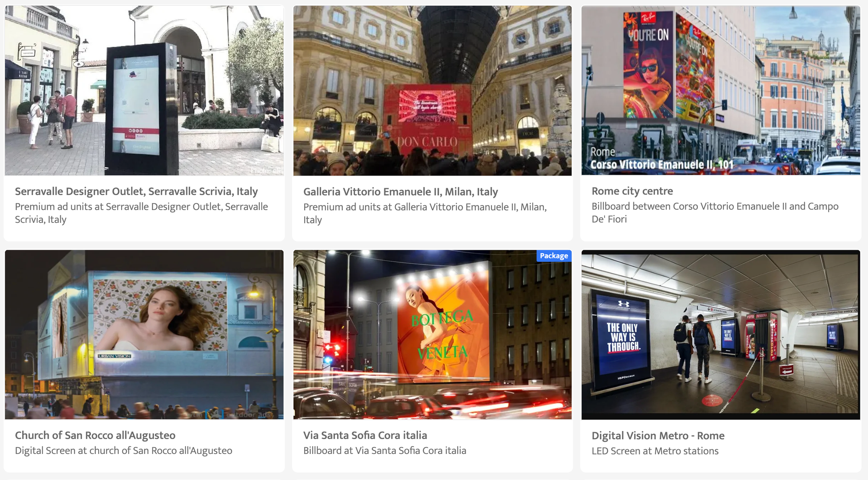868x480 pixels.
Task: Open the Rome metro LED screen photo
Action: (720, 334)
